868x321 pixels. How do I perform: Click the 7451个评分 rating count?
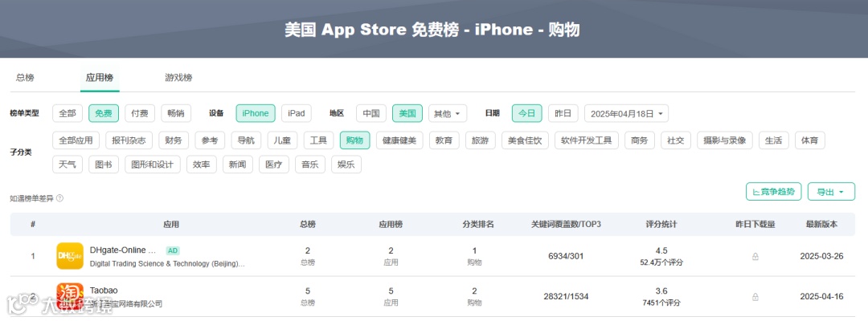pos(661,303)
